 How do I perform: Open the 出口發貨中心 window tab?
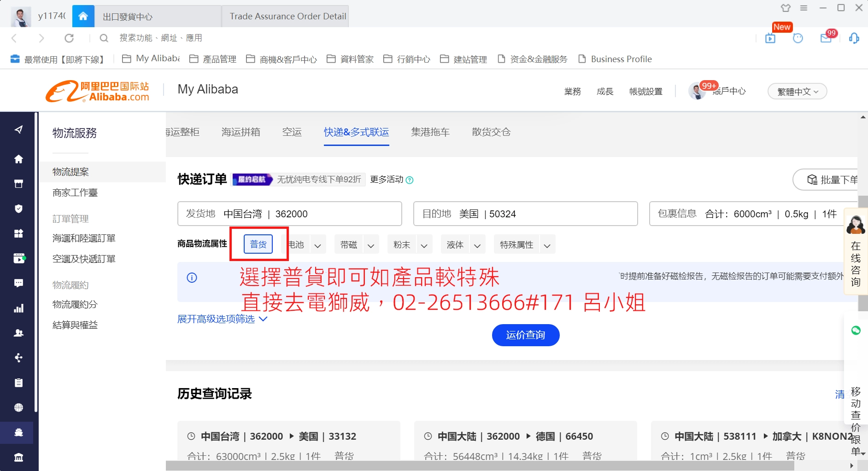[x=158, y=17]
